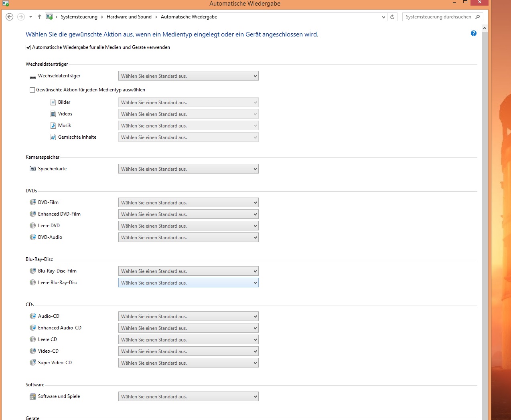Click the scrollbar up arrow
Viewport: 511px width, 420px height.
(485, 28)
